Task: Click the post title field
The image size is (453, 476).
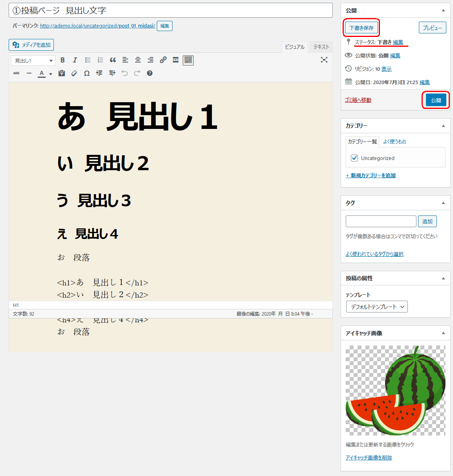Action: [x=171, y=11]
